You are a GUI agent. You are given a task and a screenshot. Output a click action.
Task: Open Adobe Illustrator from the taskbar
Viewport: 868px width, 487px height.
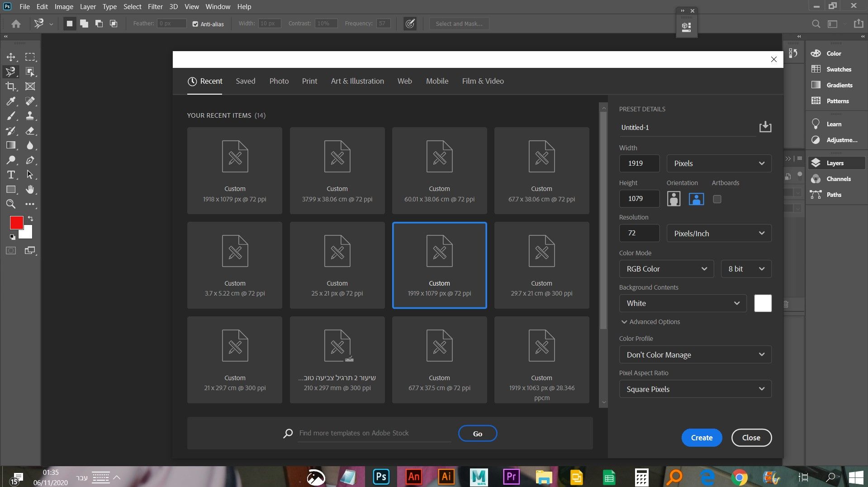(x=446, y=477)
